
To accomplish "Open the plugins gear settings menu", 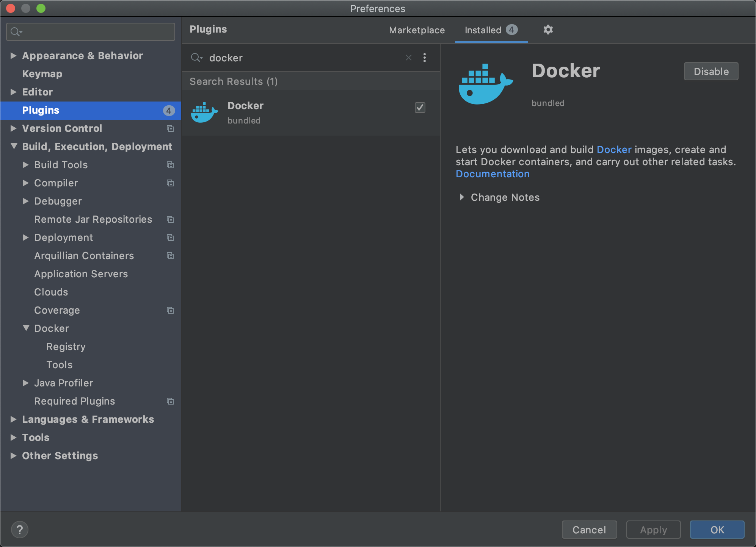I will click(548, 30).
